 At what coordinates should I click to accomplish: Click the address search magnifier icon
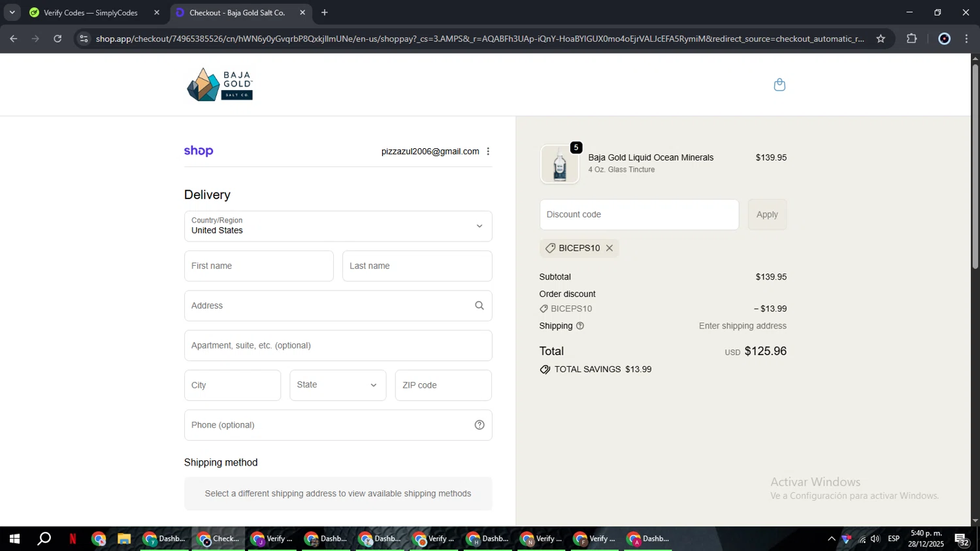point(480,306)
